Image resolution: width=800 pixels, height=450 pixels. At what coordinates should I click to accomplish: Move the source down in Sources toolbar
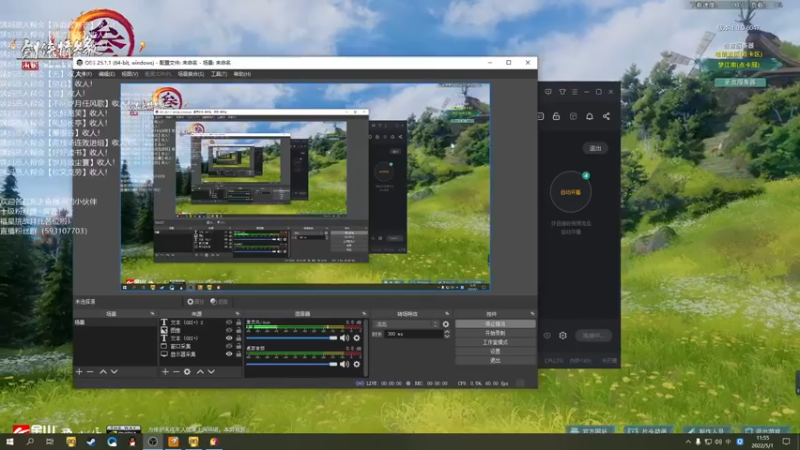click(211, 372)
